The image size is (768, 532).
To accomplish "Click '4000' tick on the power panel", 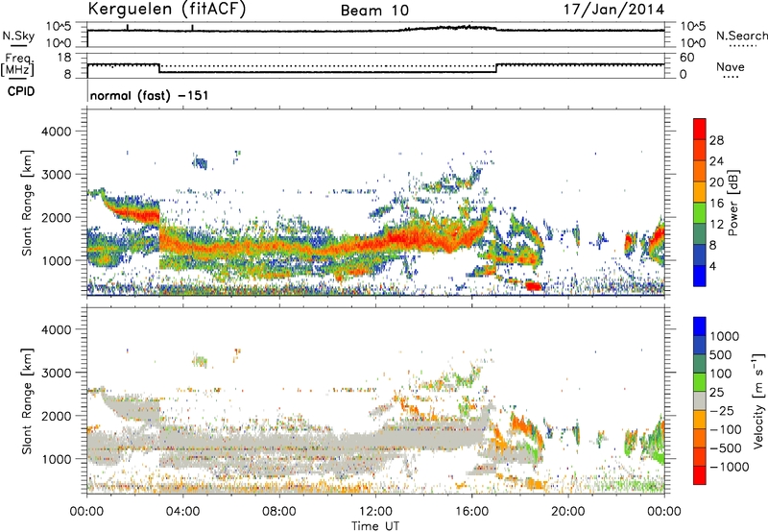I will [x=56, y=132].
